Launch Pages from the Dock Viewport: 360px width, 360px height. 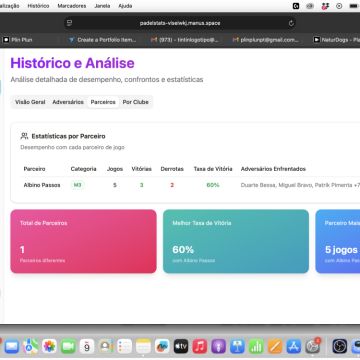275,347
